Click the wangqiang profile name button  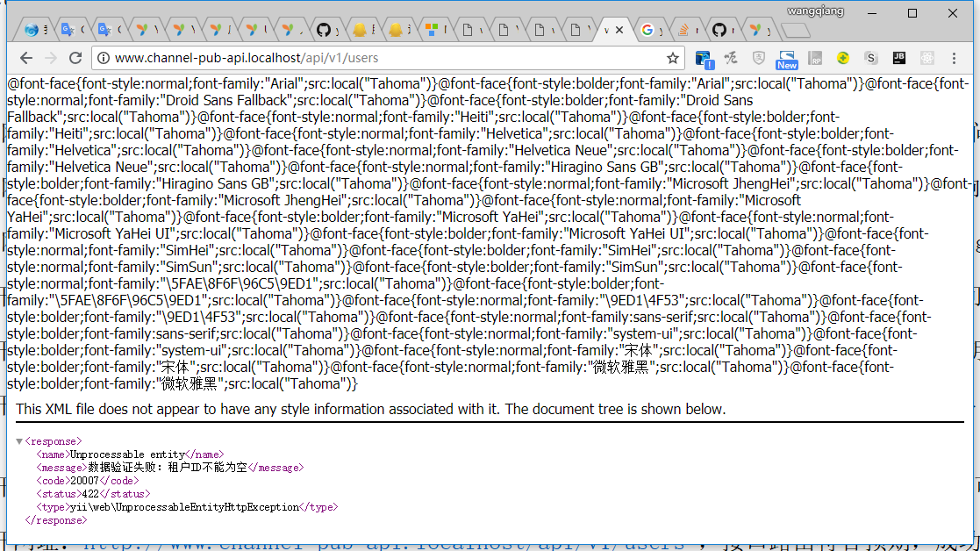[x=815, y=11]
